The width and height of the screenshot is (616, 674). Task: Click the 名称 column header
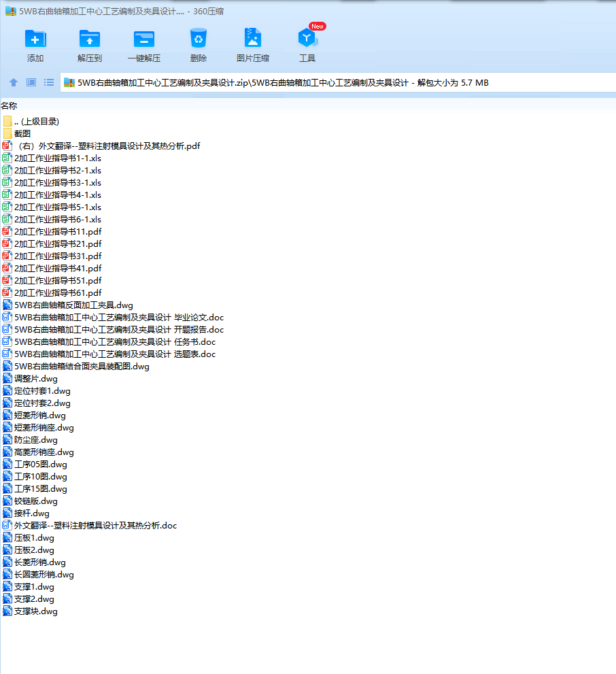(x=9, y=105)
